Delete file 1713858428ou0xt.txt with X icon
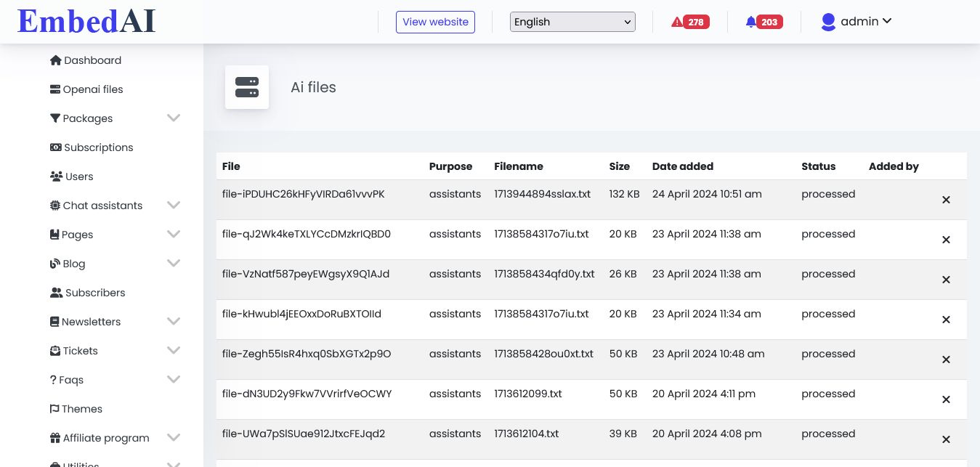The height and width of the screenshot is (467, 980). pos(946,360)
